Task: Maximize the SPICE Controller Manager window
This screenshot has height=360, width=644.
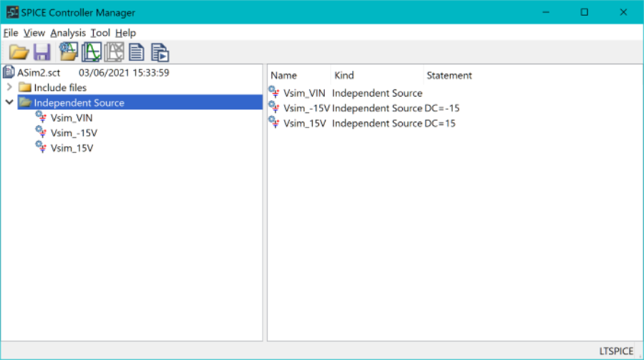Action: point(585,12)
